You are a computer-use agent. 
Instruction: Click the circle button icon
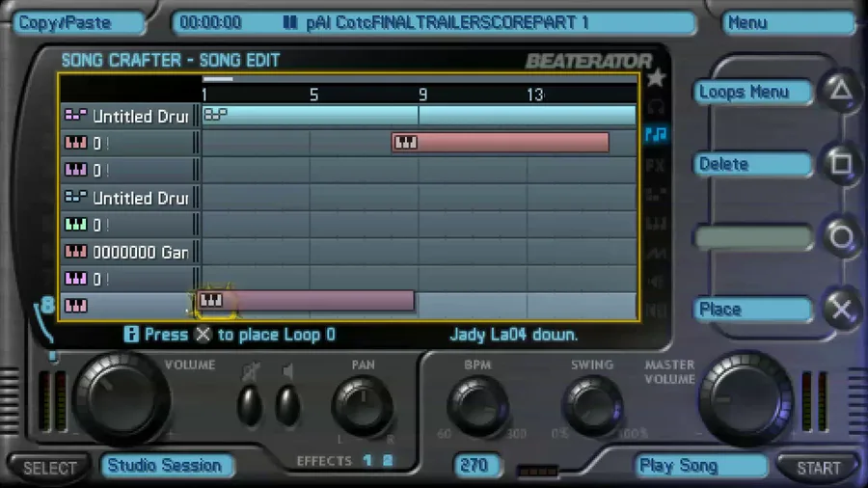coord(841,237)
